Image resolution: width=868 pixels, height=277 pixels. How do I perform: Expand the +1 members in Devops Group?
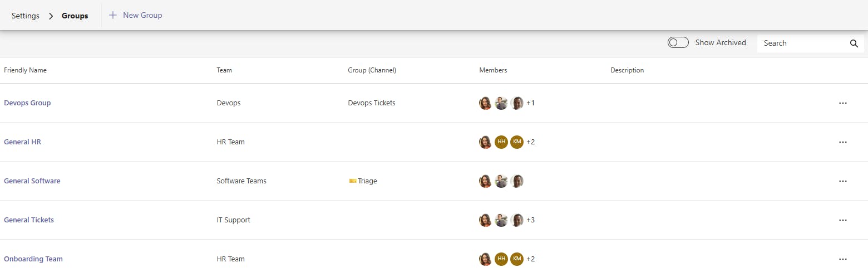[x=530, y=103]
